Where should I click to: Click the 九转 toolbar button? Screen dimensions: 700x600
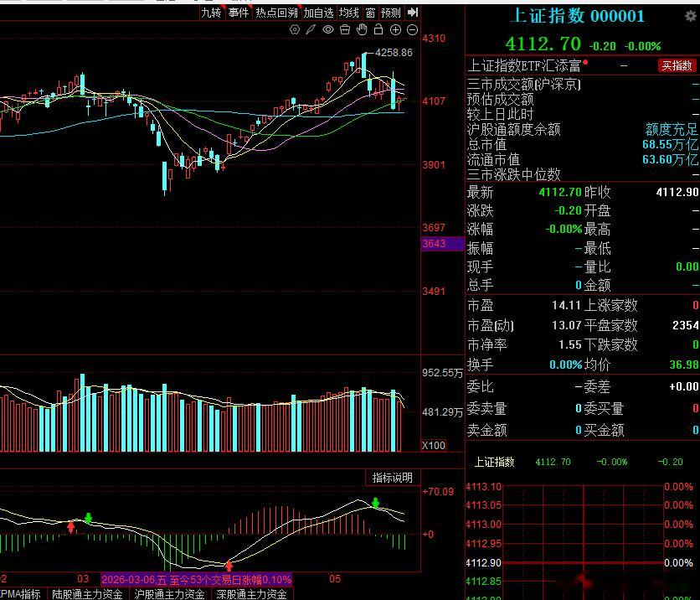point(211,13)
